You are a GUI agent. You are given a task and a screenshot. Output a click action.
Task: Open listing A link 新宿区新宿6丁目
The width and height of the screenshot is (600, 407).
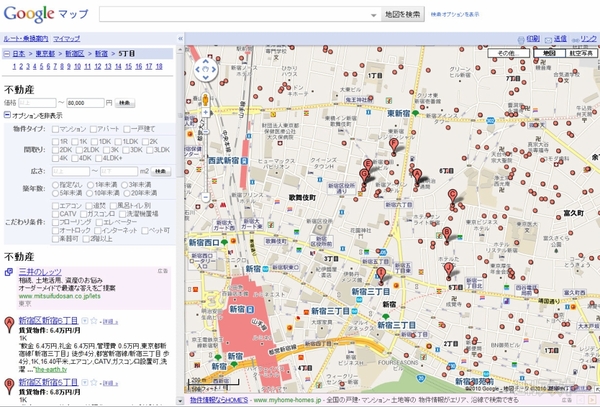(x=48, y=321)
